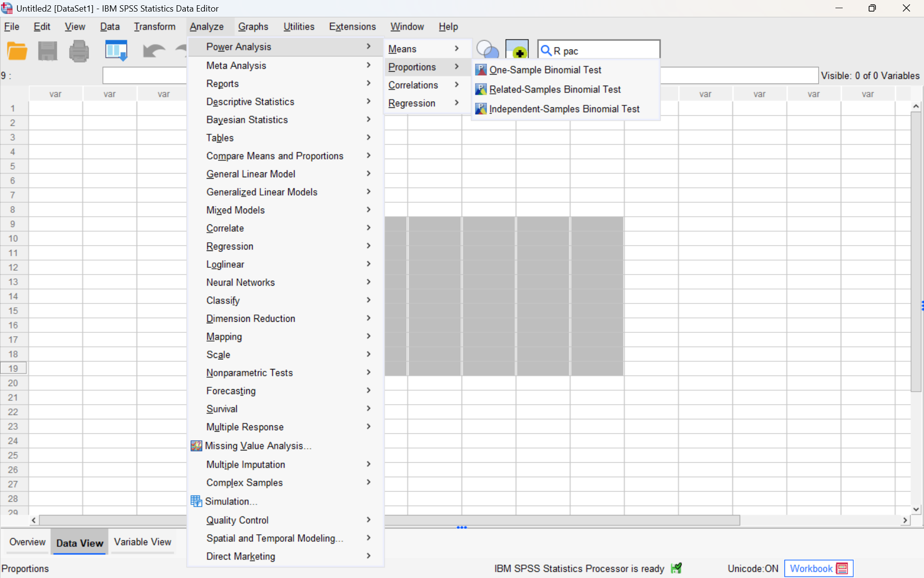Switch to the Variable View tab

point(142,541)
